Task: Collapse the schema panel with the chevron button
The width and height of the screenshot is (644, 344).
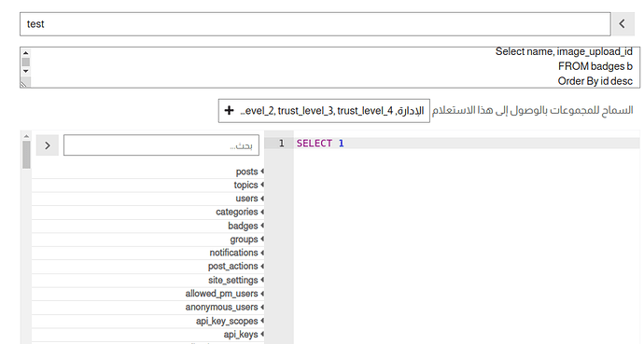Action: click(x=48, y=145)
